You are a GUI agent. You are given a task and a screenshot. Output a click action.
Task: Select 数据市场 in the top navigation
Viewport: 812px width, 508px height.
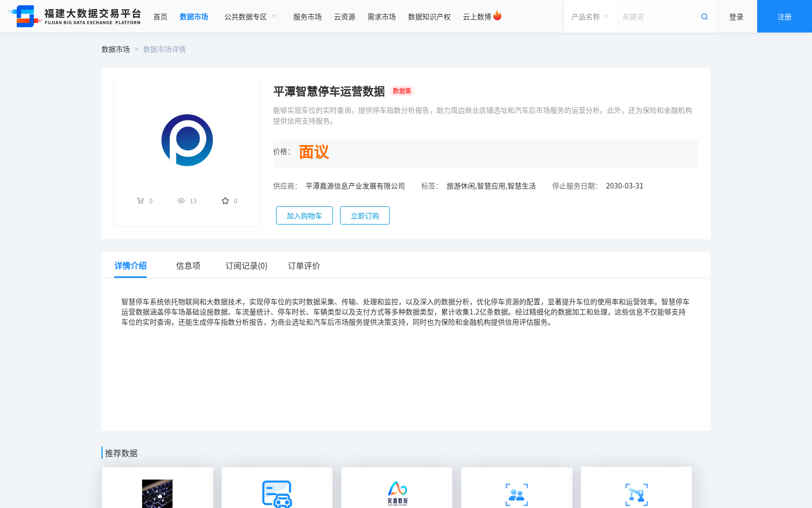(x=194, y=17)
